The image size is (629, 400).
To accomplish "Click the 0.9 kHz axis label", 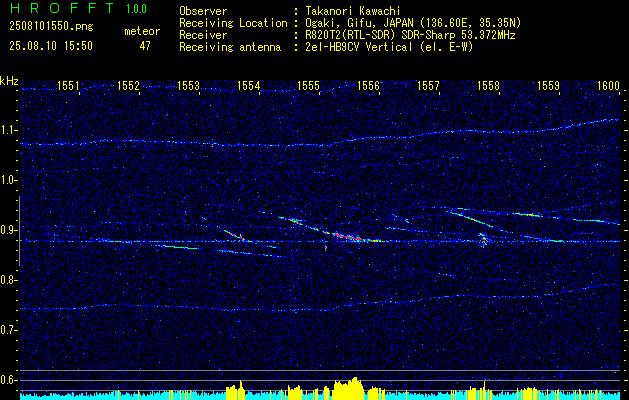I will coord(8,231).
